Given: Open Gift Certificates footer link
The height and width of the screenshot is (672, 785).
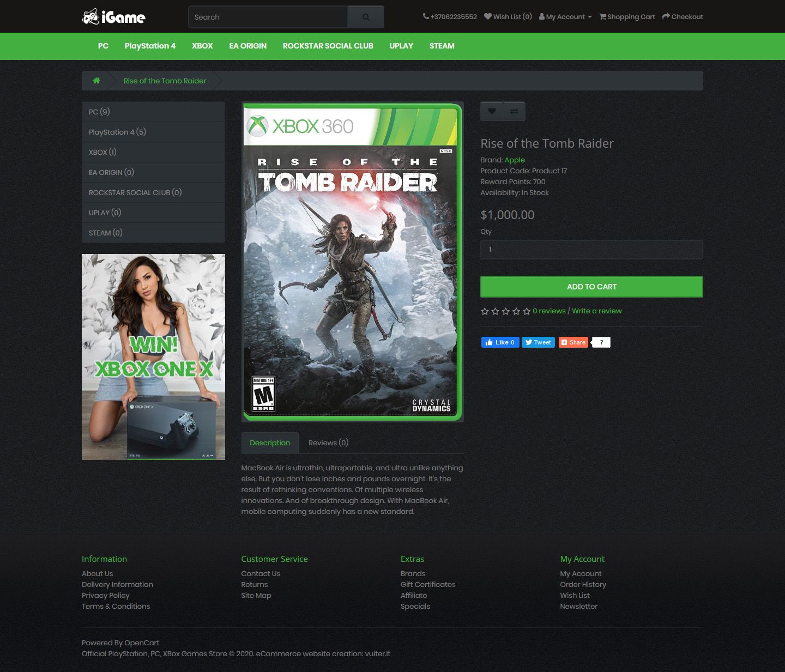Looking at the screenshot, I should (428, 584).
